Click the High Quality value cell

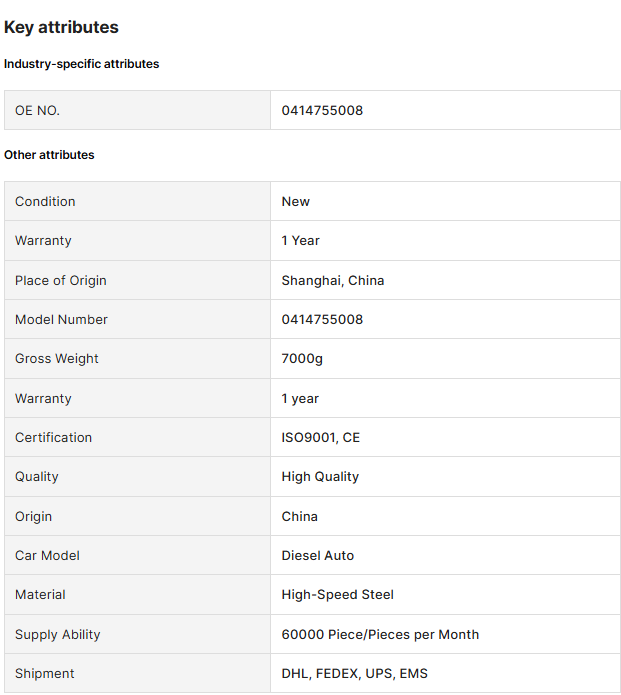[x=445, y=477]
